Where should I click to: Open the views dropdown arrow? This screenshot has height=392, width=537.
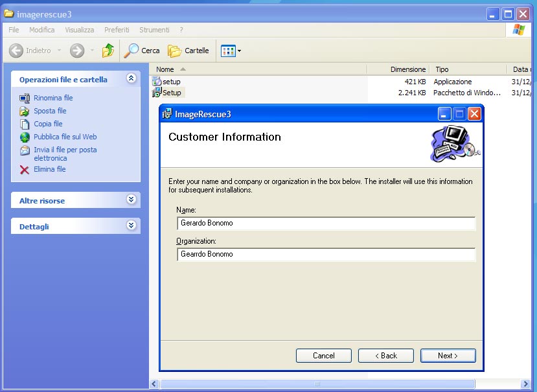(x=239, y=51)
